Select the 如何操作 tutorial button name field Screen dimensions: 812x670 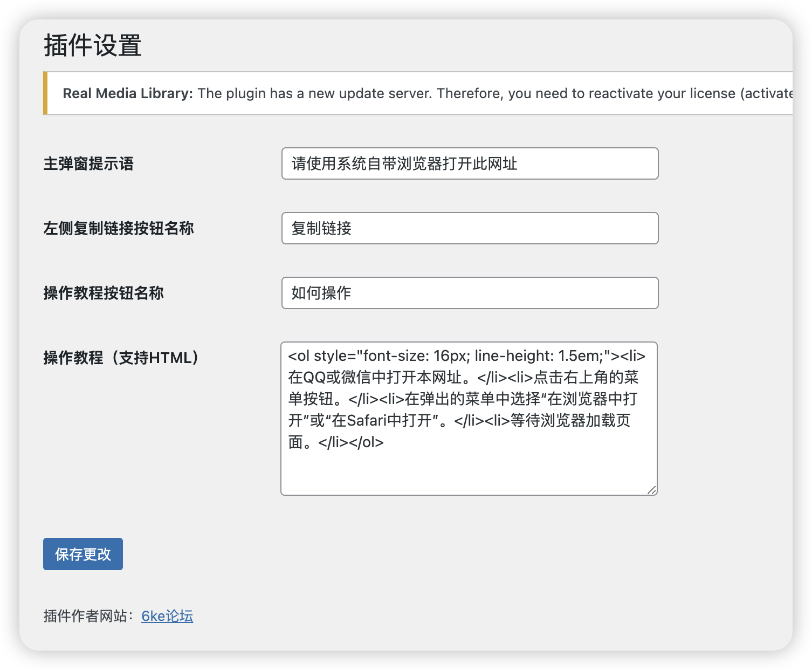tap(470, 293)
